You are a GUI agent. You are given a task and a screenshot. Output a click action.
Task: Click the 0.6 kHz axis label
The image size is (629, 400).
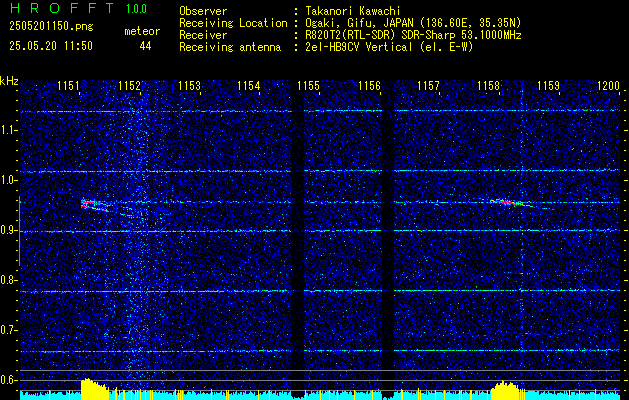pos(9,380)
